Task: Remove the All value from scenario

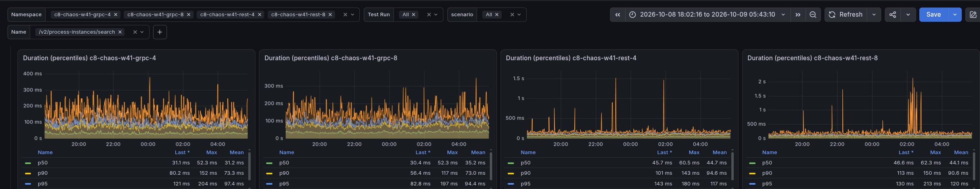Action: point(497,15)
